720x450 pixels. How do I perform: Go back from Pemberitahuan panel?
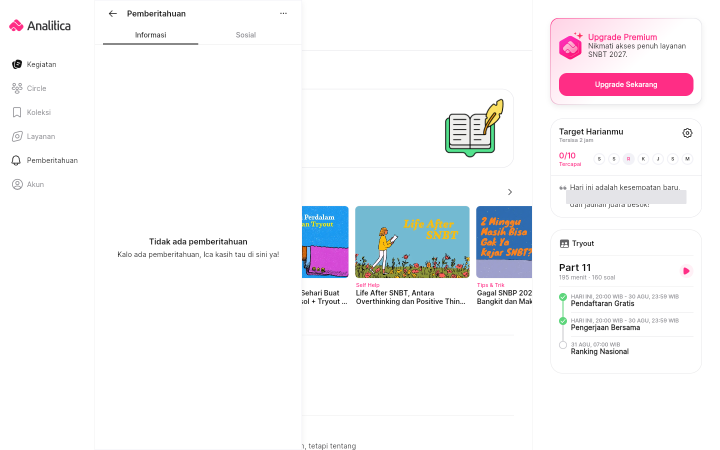112,14
